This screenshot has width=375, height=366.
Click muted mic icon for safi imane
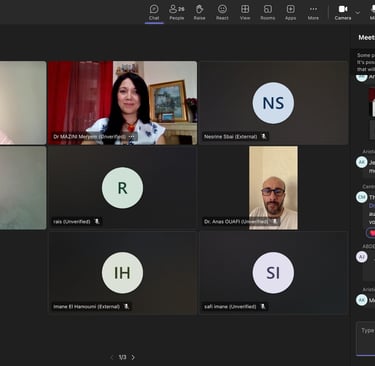[x=263, y=306]
